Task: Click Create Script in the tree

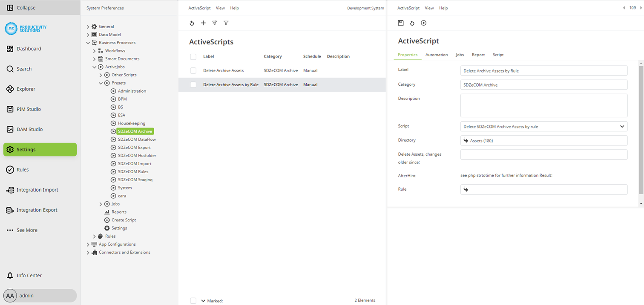Action: click(x=124, y=220)
